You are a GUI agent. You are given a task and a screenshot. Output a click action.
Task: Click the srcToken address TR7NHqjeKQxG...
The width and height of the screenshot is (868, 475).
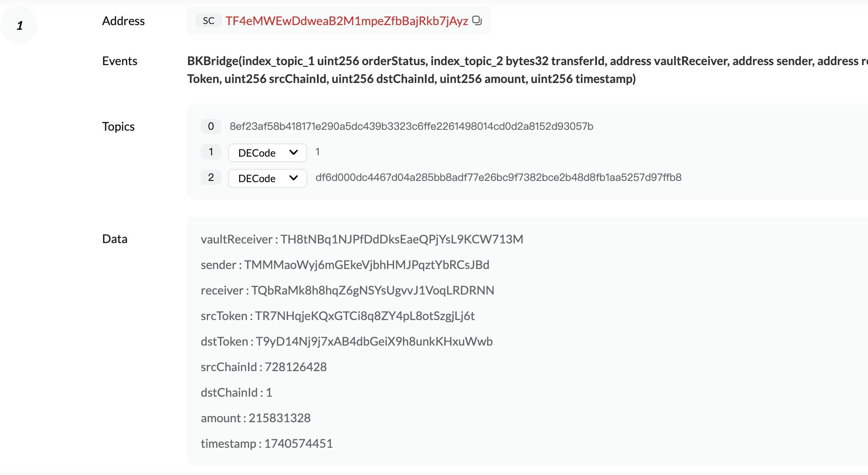click(x=365, y=316)
